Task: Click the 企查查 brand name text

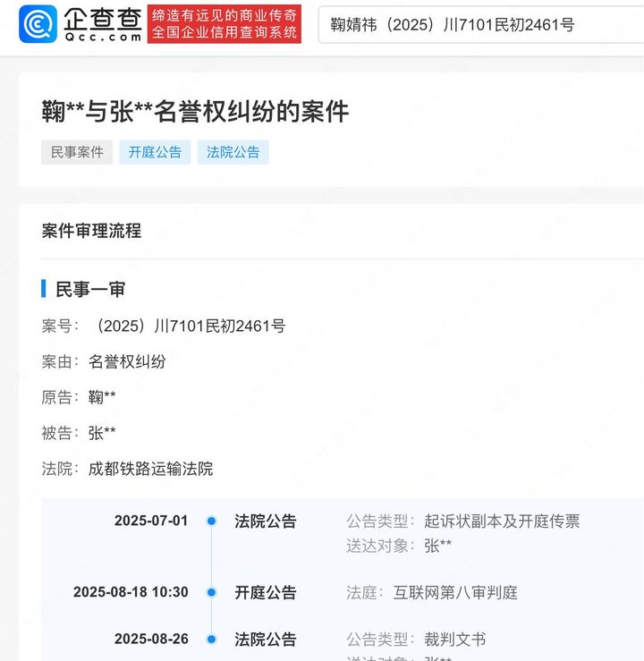Action: pos(103,19)
